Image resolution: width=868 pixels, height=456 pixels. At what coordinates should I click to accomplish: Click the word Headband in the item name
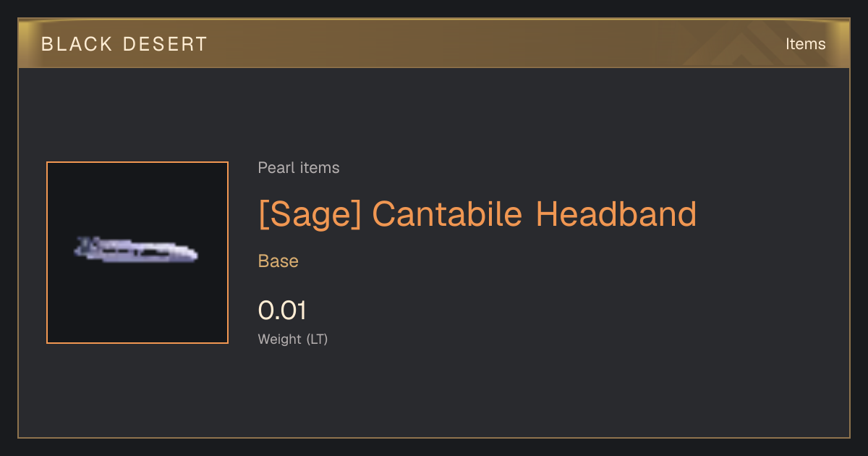tap(616, 214)
